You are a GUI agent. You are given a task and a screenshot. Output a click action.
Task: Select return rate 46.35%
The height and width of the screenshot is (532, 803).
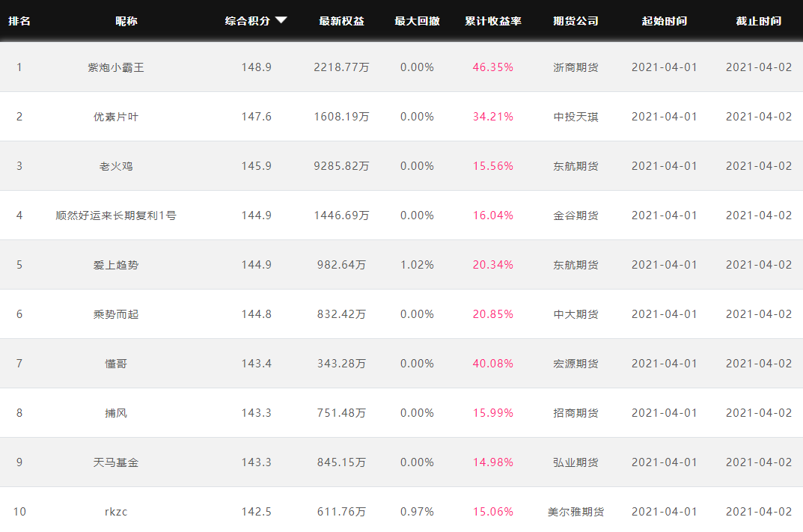coord(493,67)
